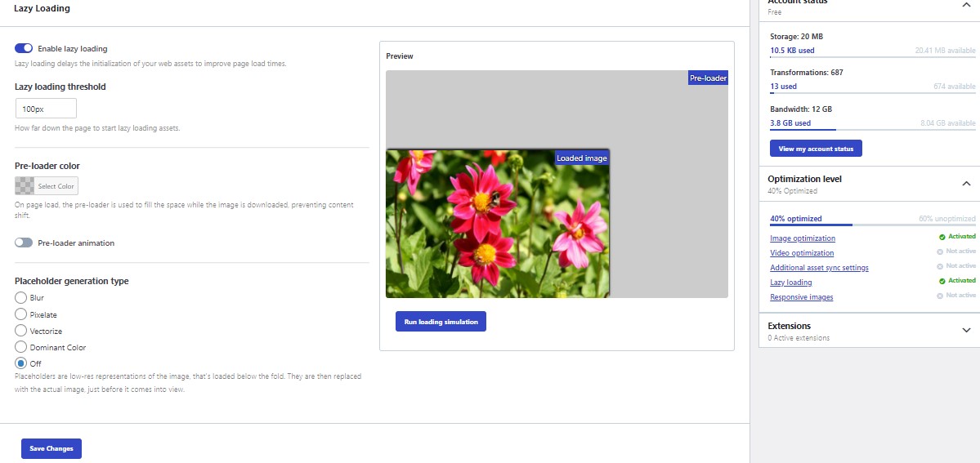Viewport: 980px width, 463px height.
Task: Click the loaded flower preview image
Action: point(497,223)
